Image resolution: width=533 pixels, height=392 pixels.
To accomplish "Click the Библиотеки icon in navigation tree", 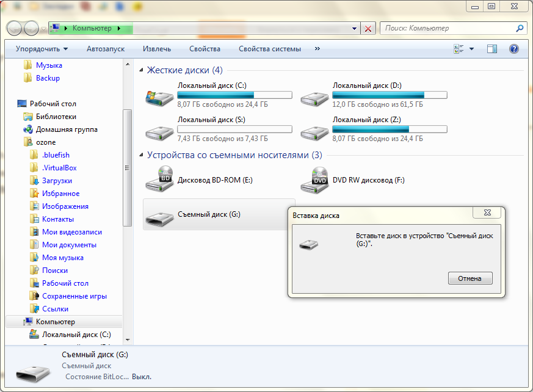I will 28,117.
